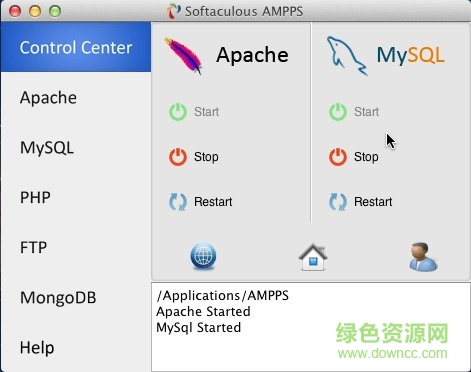Click the Apache Start label
The height and width of the screenshot is (372, 471).
coord(206,112)
